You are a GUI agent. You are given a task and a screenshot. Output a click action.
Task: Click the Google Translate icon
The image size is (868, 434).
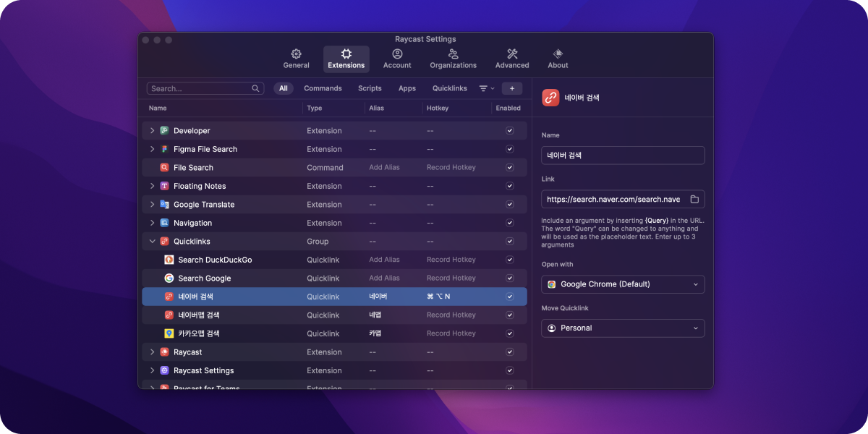coord(164,205)
